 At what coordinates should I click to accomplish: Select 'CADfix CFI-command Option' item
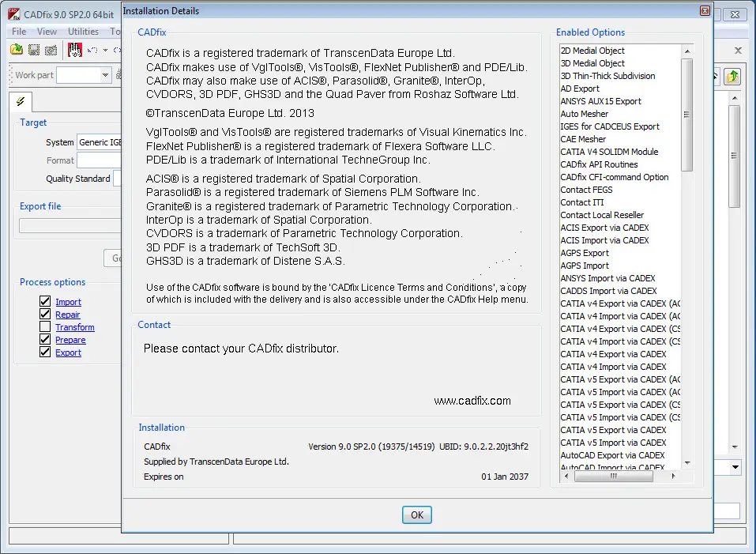click(x=615, y=177)
